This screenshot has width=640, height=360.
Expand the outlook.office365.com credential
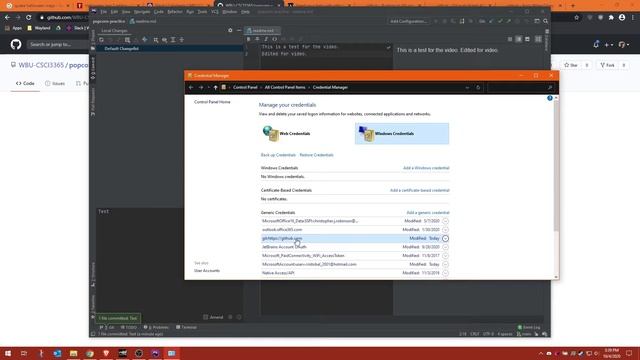point(445,230)
